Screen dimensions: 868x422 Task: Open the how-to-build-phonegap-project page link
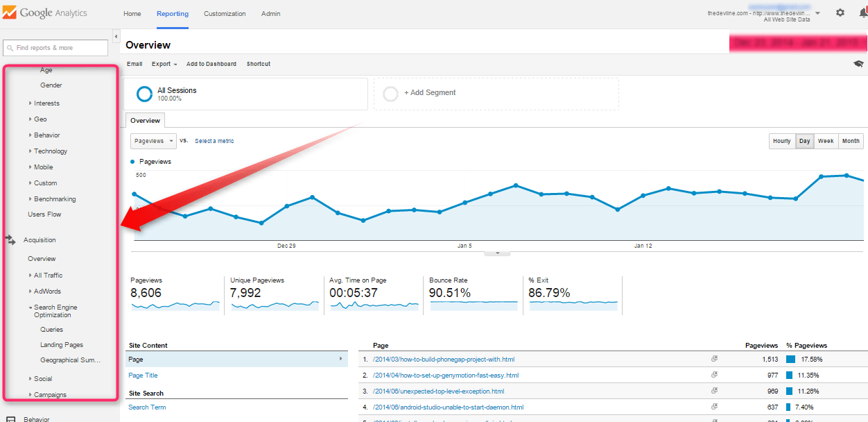[443, 360]
